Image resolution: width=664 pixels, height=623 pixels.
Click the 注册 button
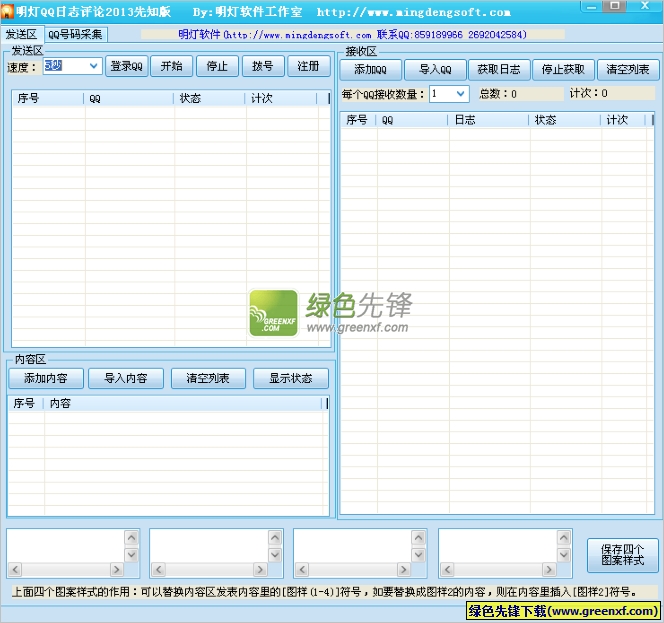(x=308, y=66)
